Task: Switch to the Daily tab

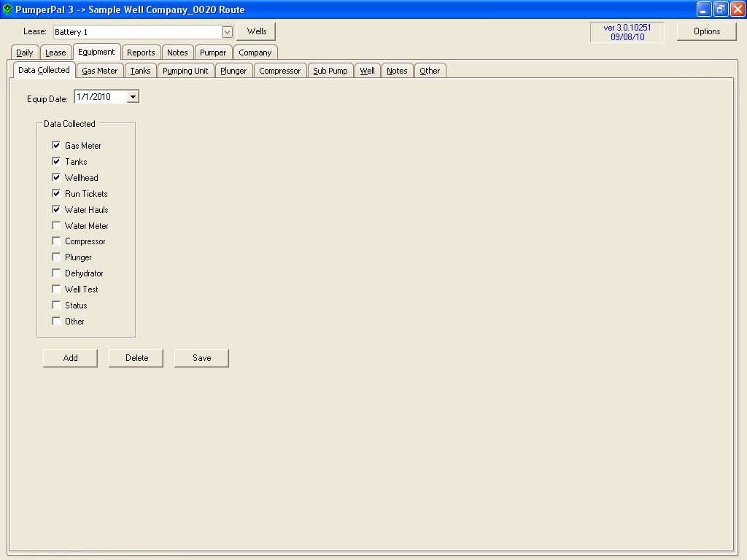Action: 24,52
